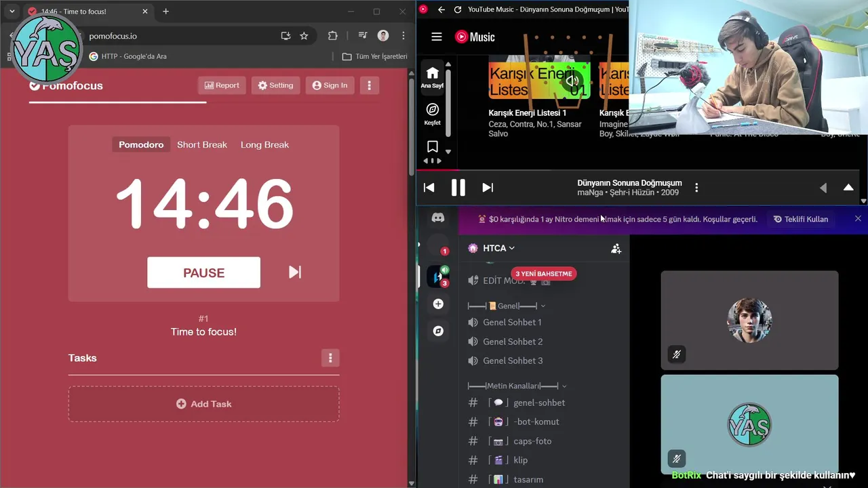
Task: Skip to next track in YouTube Music
Action: coord(488,188)
